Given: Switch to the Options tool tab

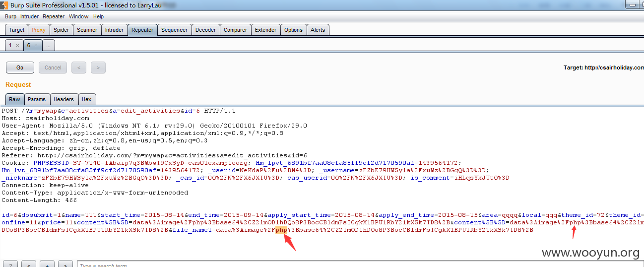Looking at the screenshot, I should [x=294, y=30].
